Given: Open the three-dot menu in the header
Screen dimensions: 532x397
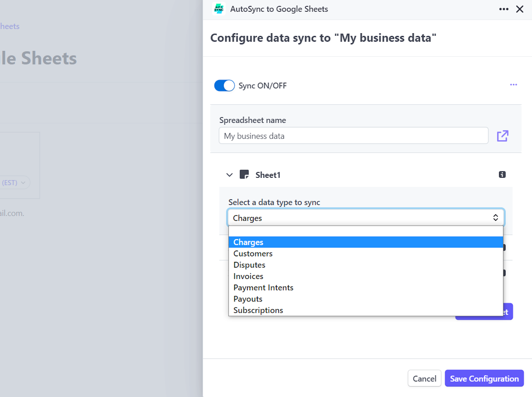Looking at the screenshot, I should tap(504, 9).
